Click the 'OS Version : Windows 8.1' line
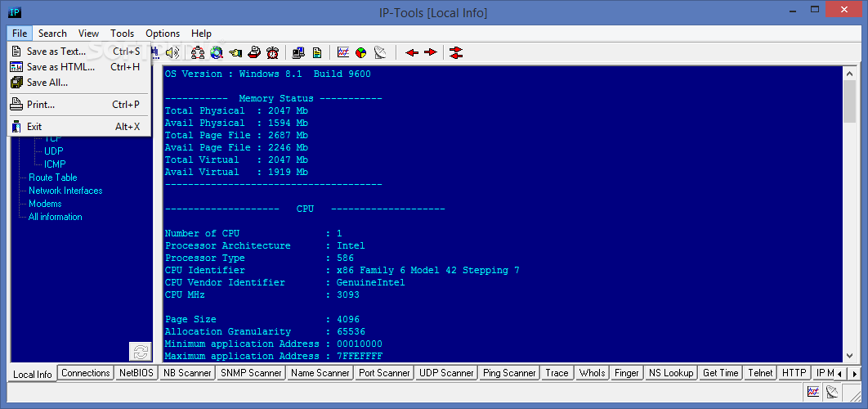The image size is (868, 409). [267, 74]
